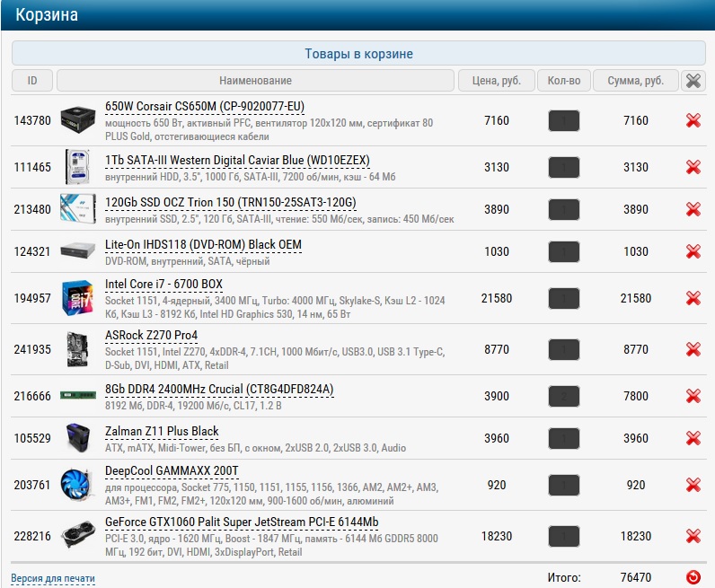This screenshot has height=588, width=715.
Task: Open DeepCool GAMMAXX 200T link
Action: pos(172,471)
